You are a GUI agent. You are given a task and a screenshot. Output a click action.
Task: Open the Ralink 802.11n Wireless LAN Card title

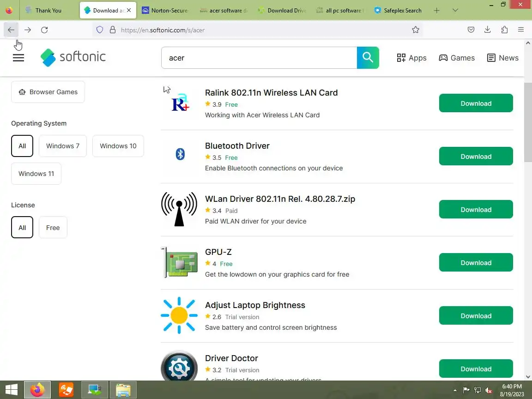point(272,93)
